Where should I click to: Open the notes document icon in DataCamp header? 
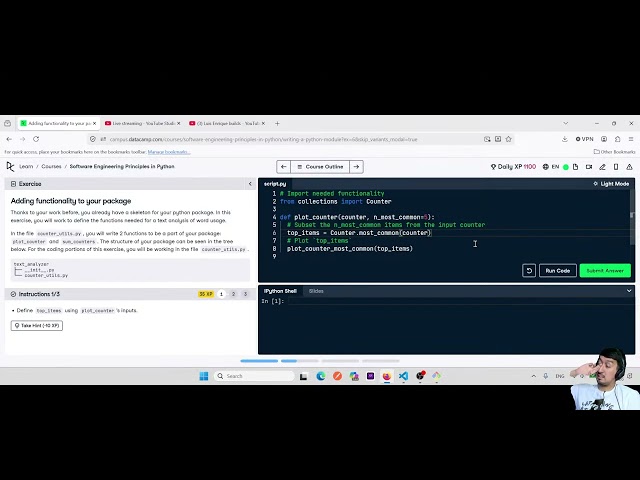576,167
